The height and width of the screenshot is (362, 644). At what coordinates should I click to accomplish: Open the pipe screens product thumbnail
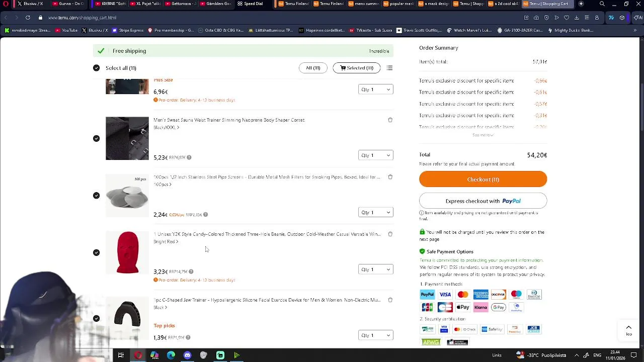pyautogui.click(x=127, y=196)
